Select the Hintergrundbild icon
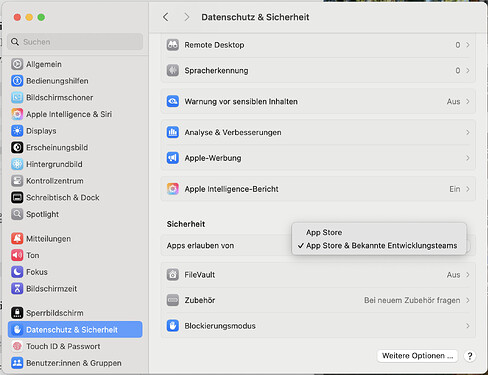488x375 pixels. click(x=17, y=164)
